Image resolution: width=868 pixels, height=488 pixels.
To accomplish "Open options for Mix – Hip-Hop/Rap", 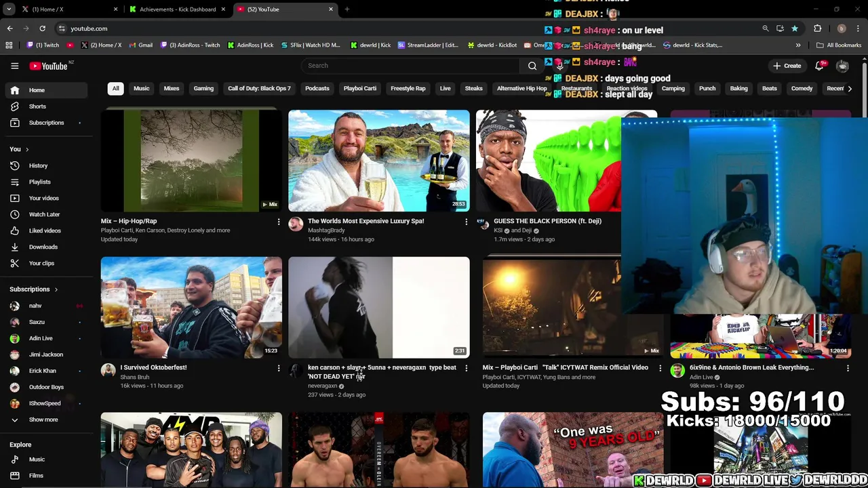I will coord(278,222).
